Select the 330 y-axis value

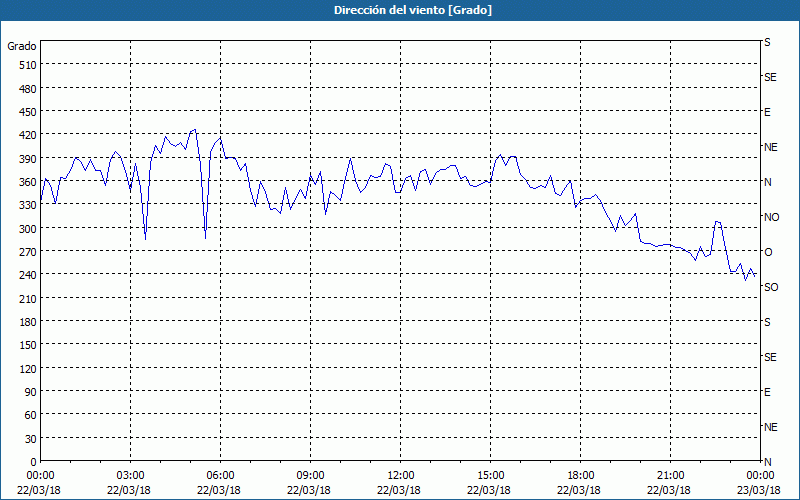[28, 205]
